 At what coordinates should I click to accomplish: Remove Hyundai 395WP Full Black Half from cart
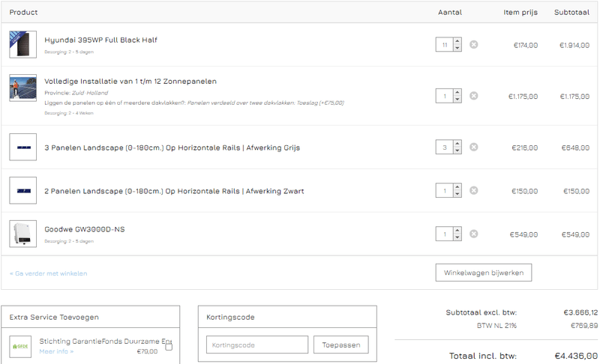point(473,45)
